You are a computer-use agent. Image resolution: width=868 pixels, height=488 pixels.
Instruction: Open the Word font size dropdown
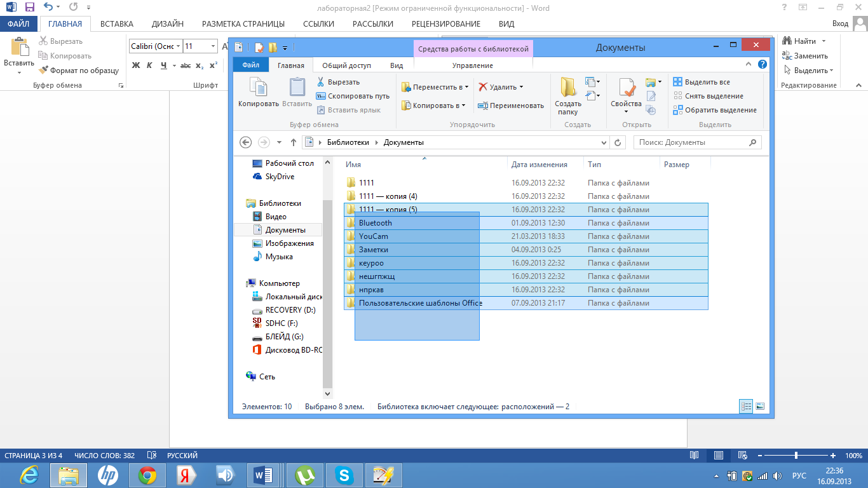(x=214, y=46)
